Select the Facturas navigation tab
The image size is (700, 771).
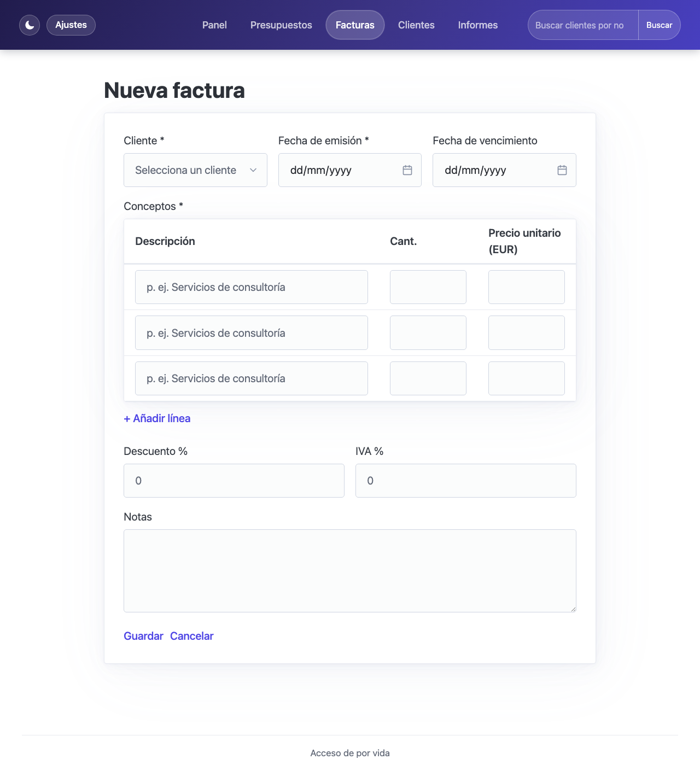(355, 25)
